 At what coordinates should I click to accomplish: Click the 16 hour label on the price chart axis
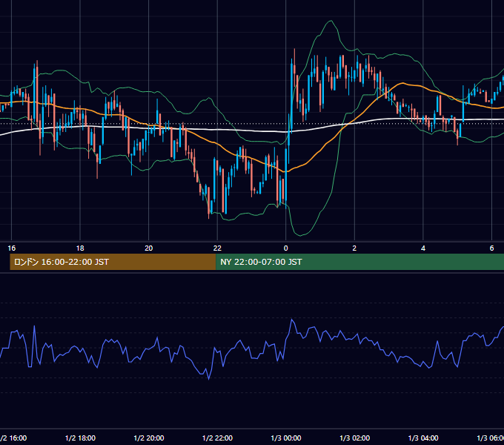click(x=12, y=248)
